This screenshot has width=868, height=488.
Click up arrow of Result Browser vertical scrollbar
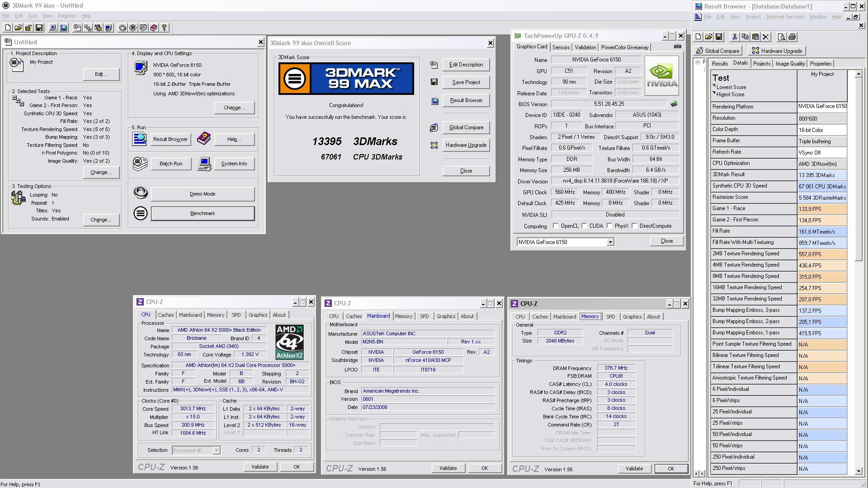(x=859, y=74)
